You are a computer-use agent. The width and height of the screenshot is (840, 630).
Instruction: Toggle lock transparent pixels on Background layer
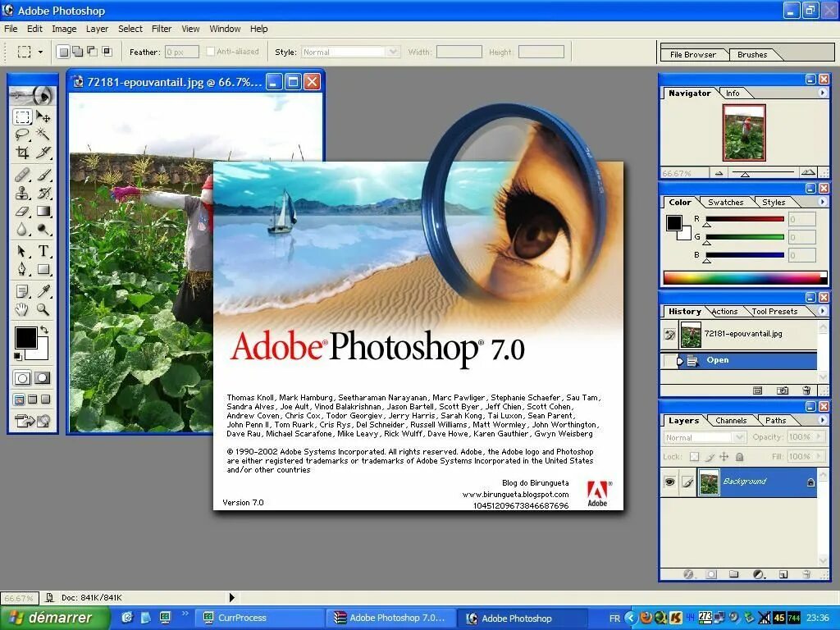[x=695, y=457]
